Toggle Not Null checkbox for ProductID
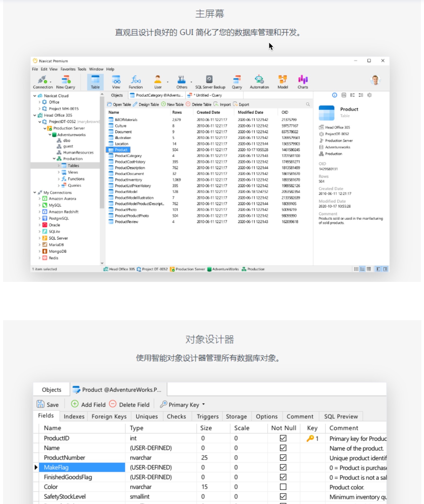This screenshot has width=424, height=504. click(x=283, y=438)
